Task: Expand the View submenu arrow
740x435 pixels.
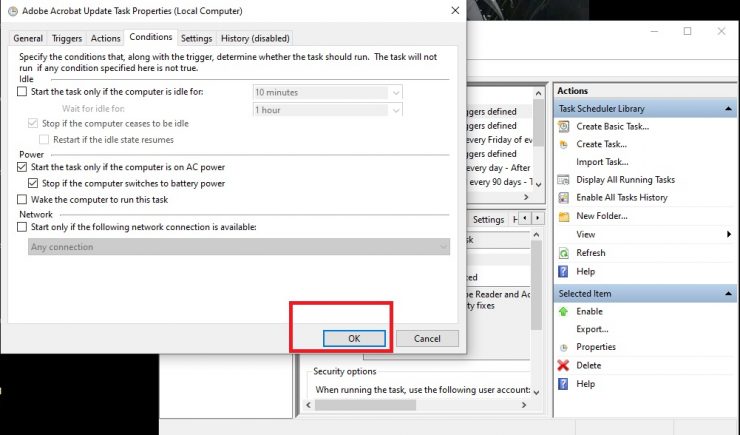Action: 729,234
